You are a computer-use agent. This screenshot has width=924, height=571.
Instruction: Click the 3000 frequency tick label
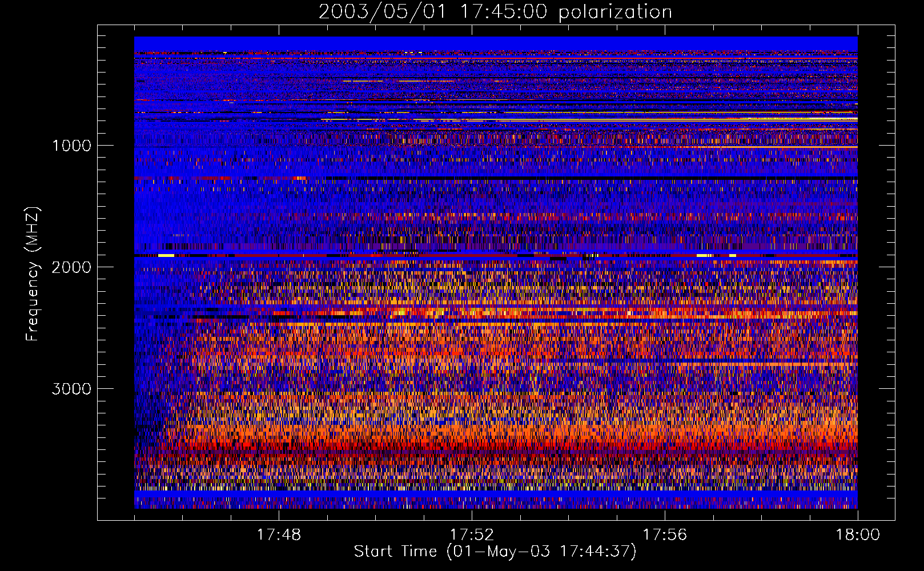[71, 389]
